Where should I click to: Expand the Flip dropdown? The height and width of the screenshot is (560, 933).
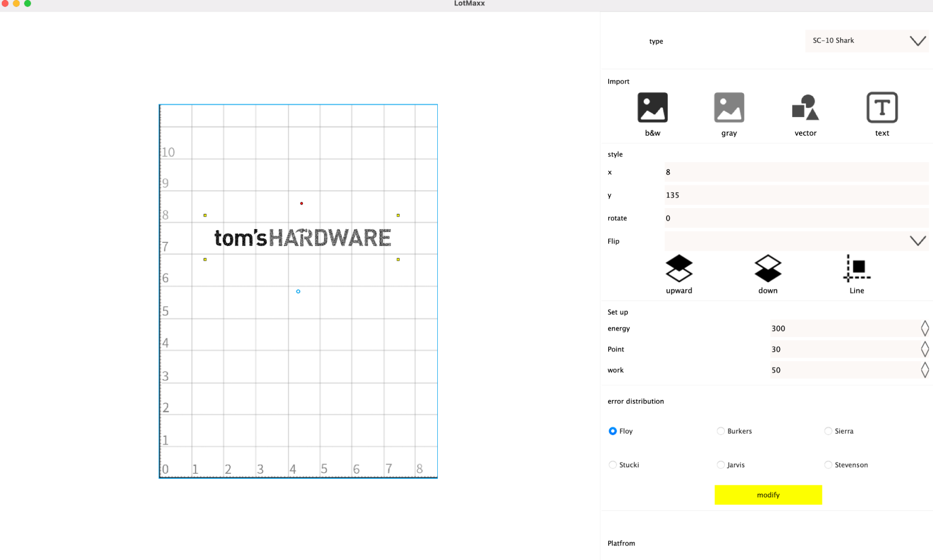coord(796,241)
